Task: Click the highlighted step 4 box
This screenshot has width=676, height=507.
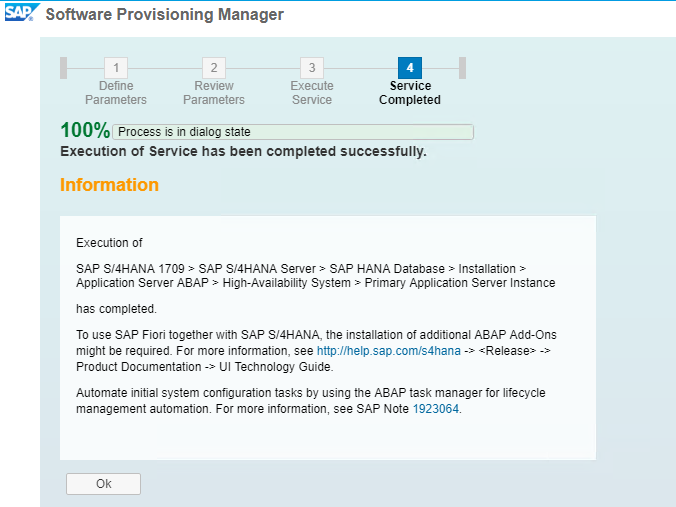Action: (410, 68)
